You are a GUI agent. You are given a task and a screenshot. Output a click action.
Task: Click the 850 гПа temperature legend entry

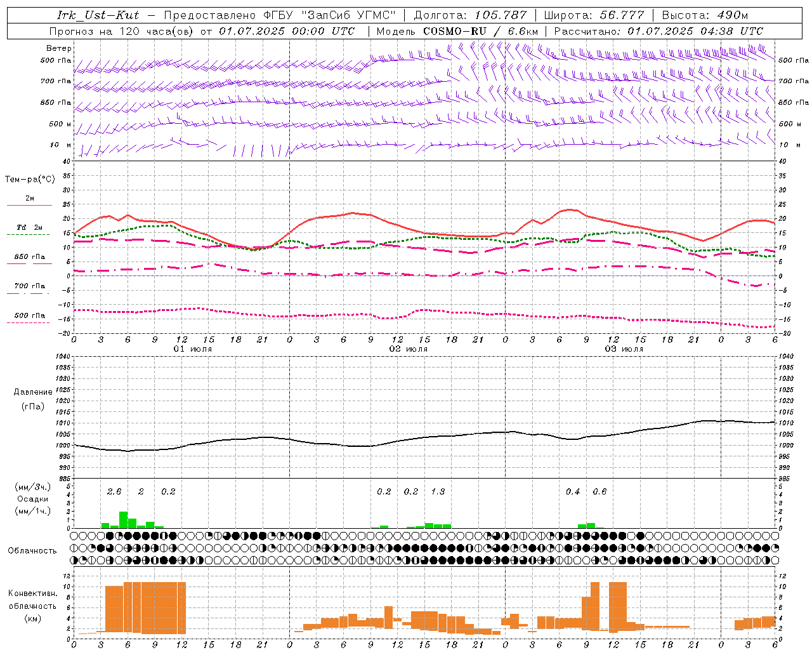coord(30,257)
